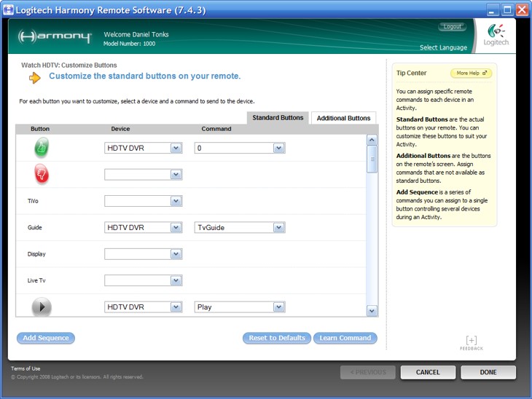This screenshot has width=532, height=399.
Task: Click the Tip Center heading
Action: (411, 73)
